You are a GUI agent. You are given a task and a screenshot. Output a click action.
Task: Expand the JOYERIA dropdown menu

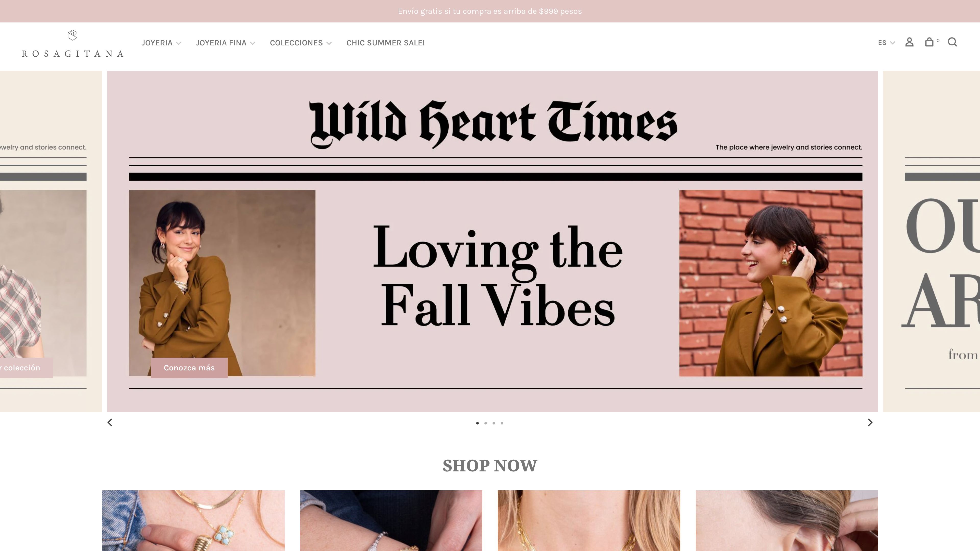coord(161,43)
